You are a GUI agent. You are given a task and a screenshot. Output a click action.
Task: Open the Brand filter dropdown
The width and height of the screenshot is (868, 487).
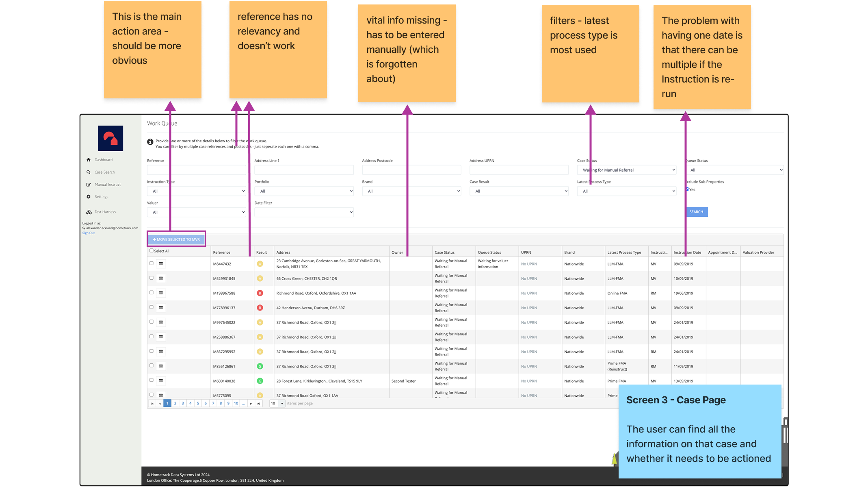coord(411,191)
